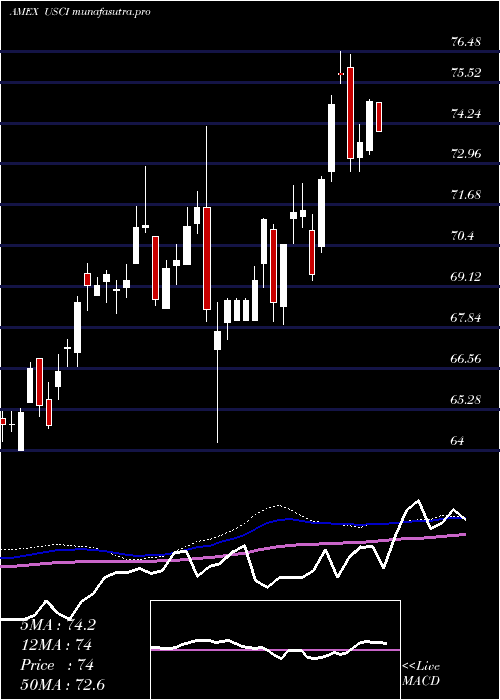This screenshot has width=500, height=700.
Task: Click the 65.28 price axis label
Action: pos(466,400)
